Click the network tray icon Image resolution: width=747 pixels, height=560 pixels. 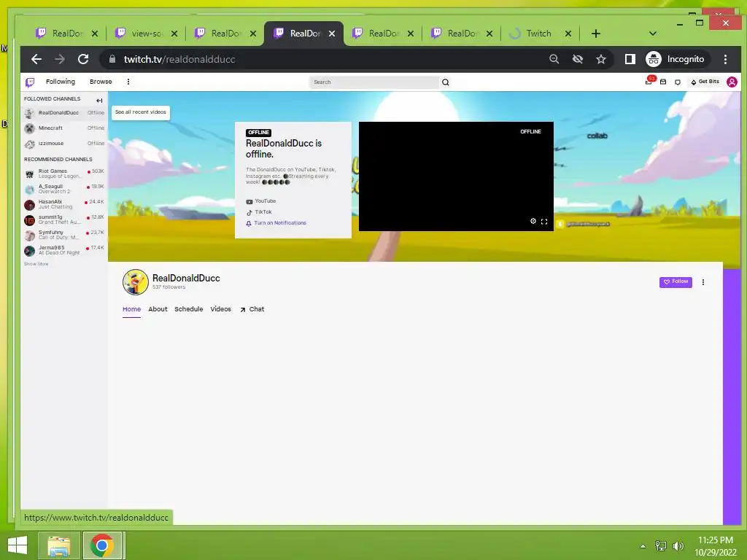[661, 546]
